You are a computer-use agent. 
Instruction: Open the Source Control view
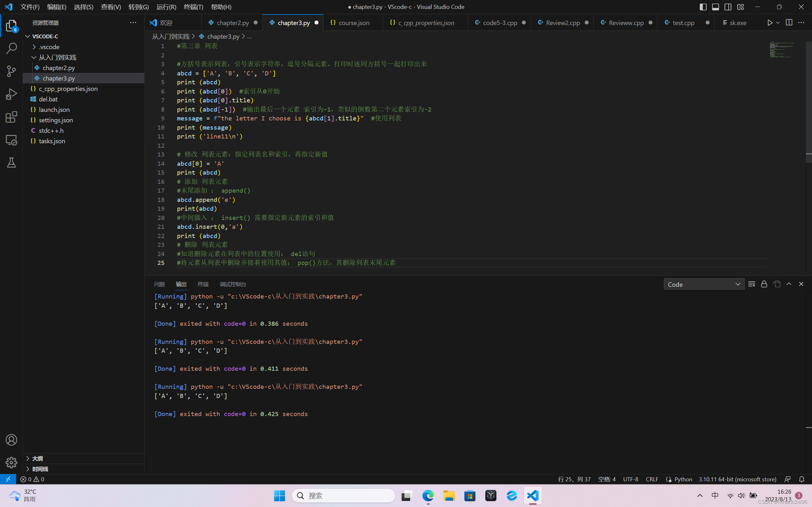coord(11,71)
